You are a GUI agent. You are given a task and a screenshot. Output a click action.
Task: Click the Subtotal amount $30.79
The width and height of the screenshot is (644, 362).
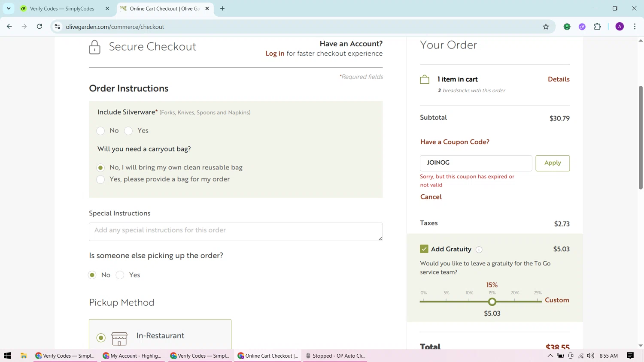(559, 118)
